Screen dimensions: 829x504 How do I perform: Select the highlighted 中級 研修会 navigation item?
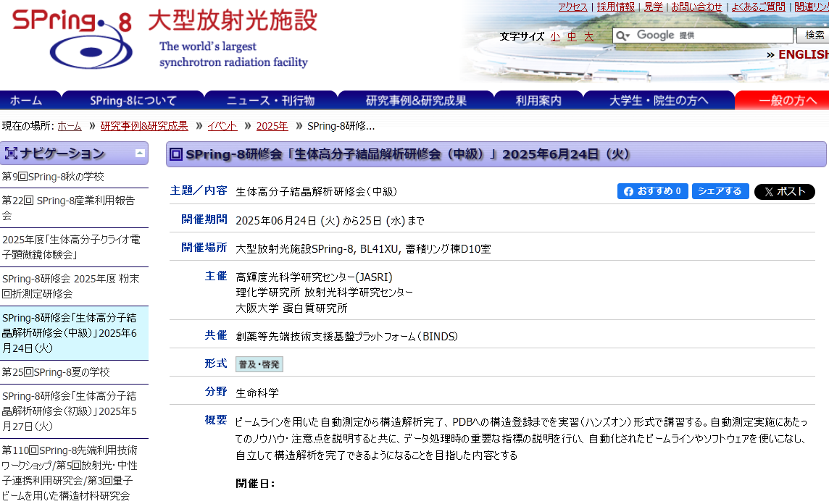[74, 333]
